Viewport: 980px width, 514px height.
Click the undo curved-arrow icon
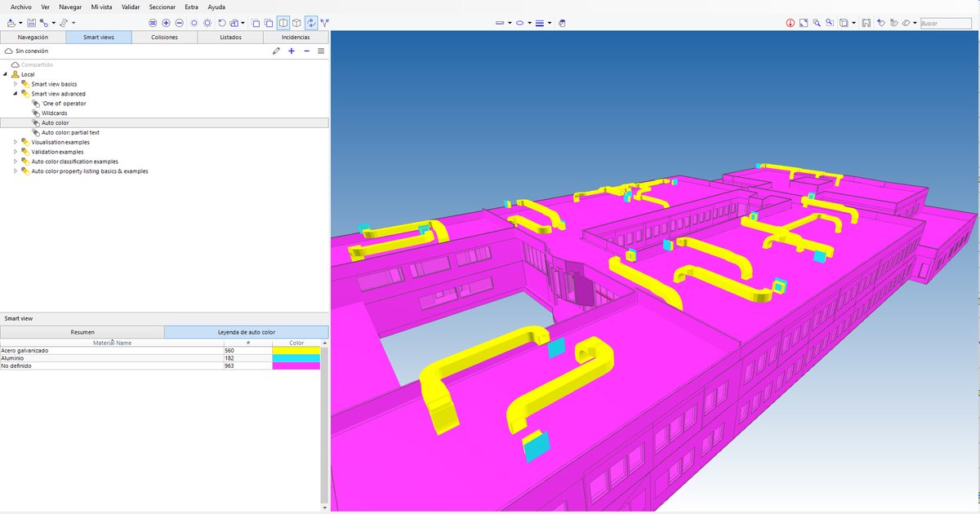tap(221, 23)
